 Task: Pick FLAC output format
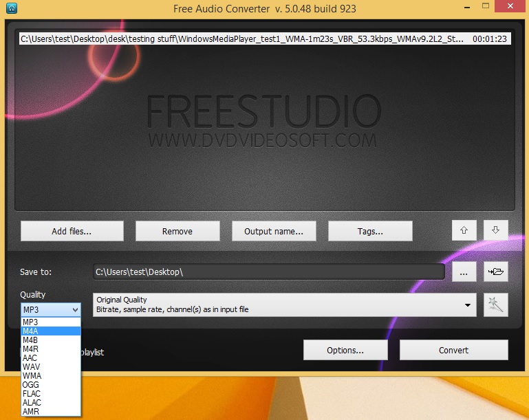coord(51,394)
